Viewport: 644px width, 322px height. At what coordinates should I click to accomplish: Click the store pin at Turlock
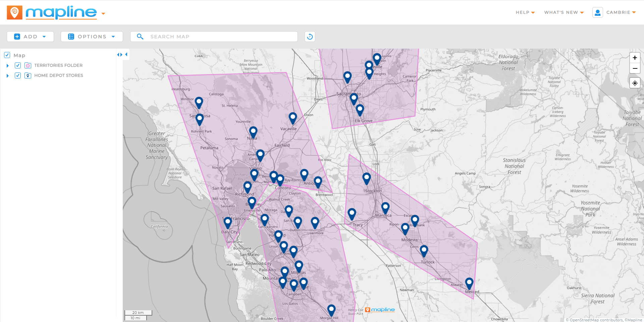tap(424, 251)
